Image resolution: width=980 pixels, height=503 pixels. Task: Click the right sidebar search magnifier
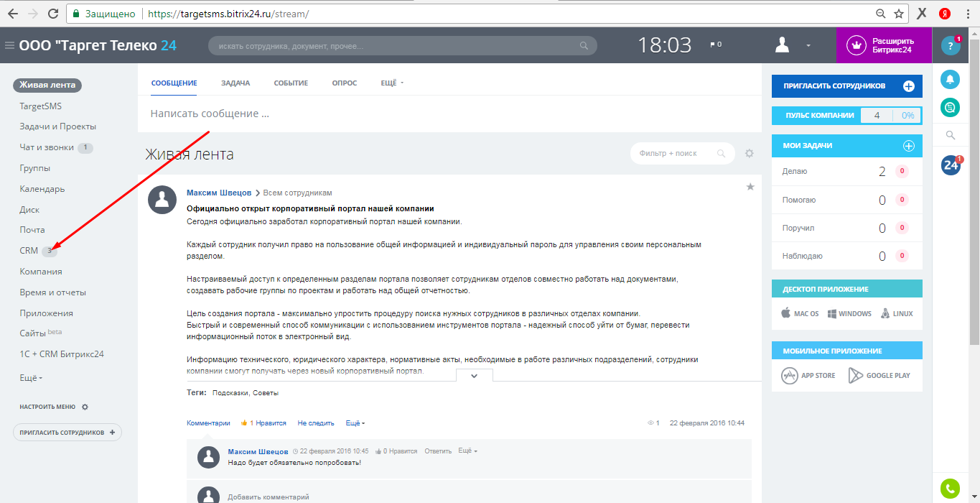(x=951, y=135)
